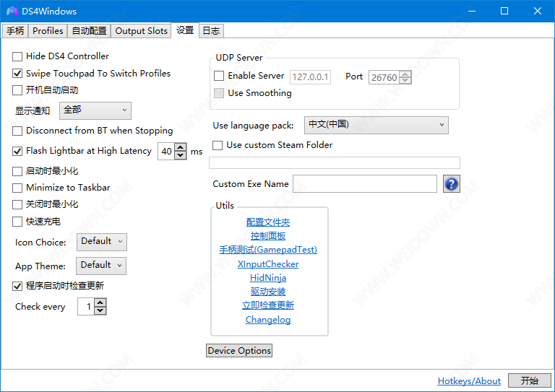Click the latency value field showing 40

coord(166,152)
